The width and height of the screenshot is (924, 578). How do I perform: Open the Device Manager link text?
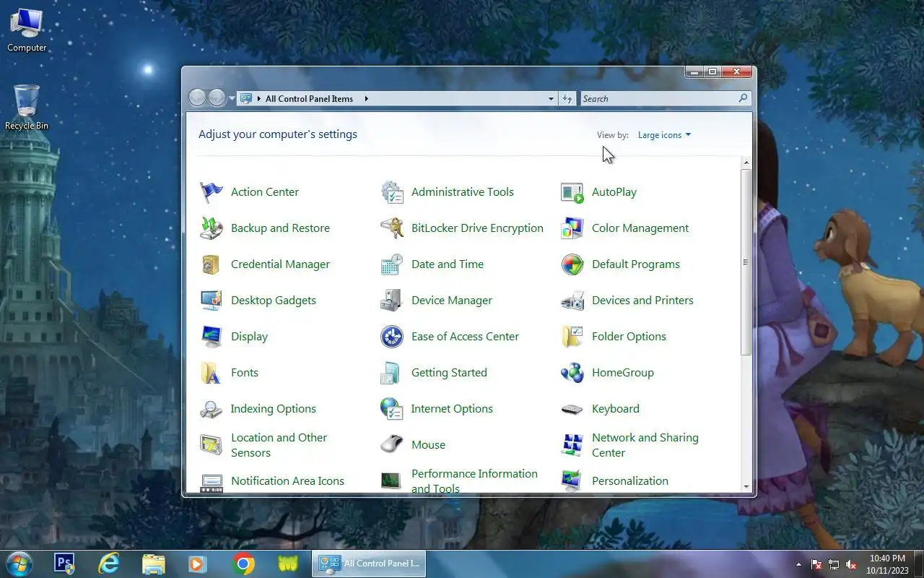click(452, 301)
